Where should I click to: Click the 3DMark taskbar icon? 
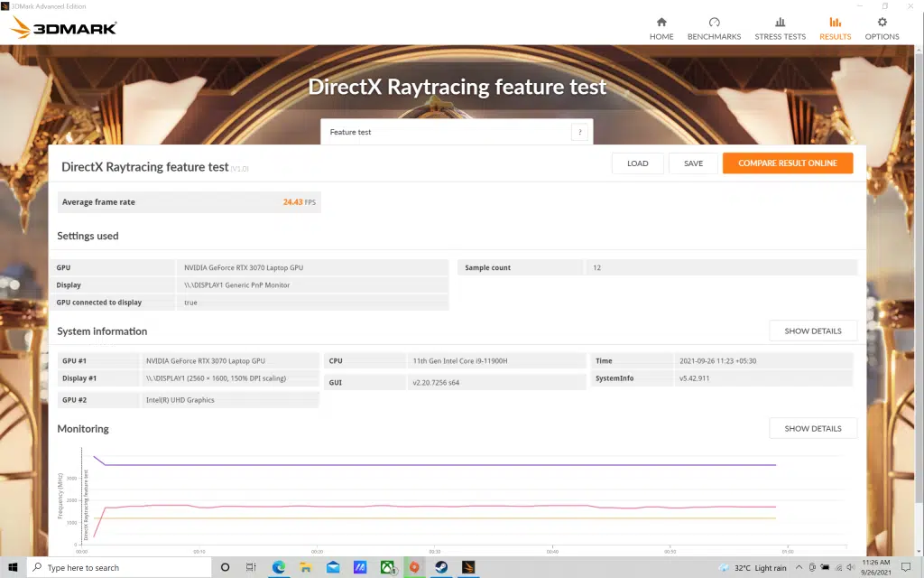[468, 567]
